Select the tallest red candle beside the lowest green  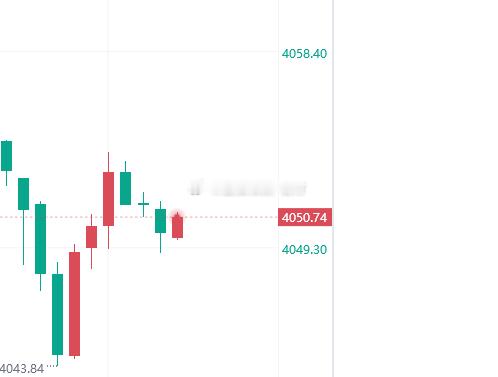coord(74,304)
